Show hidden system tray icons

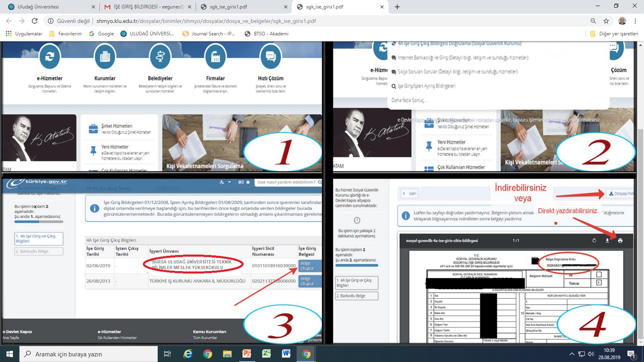click(572, 354)
